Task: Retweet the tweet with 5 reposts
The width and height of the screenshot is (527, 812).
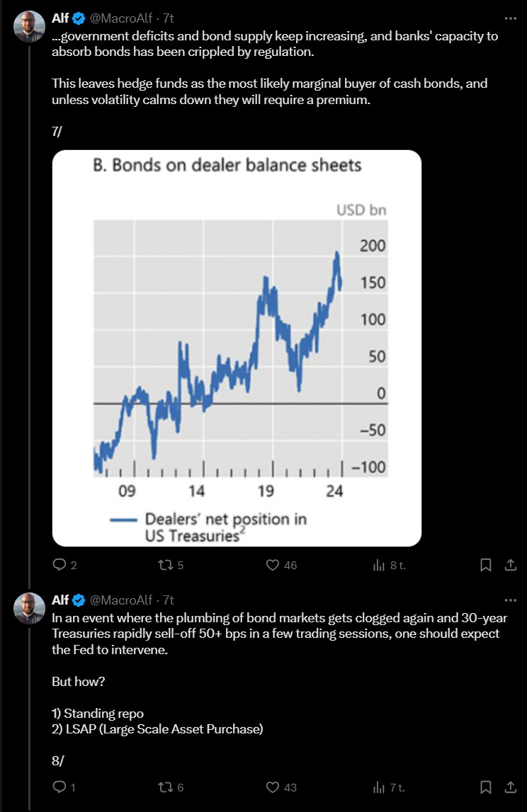Action: click(x=166, y=564)
